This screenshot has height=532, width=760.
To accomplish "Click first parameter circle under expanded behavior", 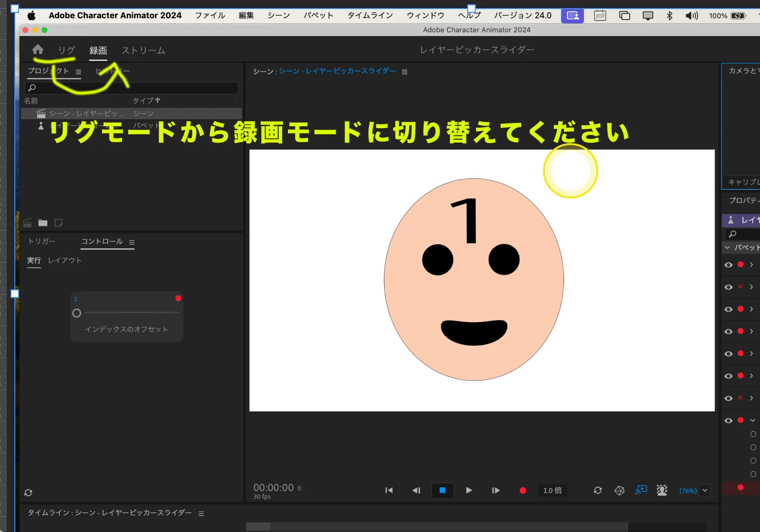I will 753,434.
